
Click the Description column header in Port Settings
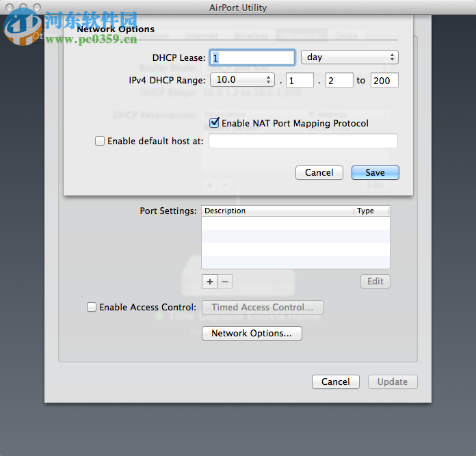point(278,211)
